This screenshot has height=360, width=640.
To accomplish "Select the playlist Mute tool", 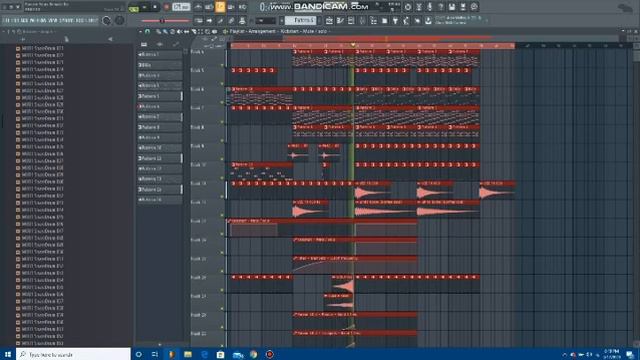I will (x=180, y=31).
